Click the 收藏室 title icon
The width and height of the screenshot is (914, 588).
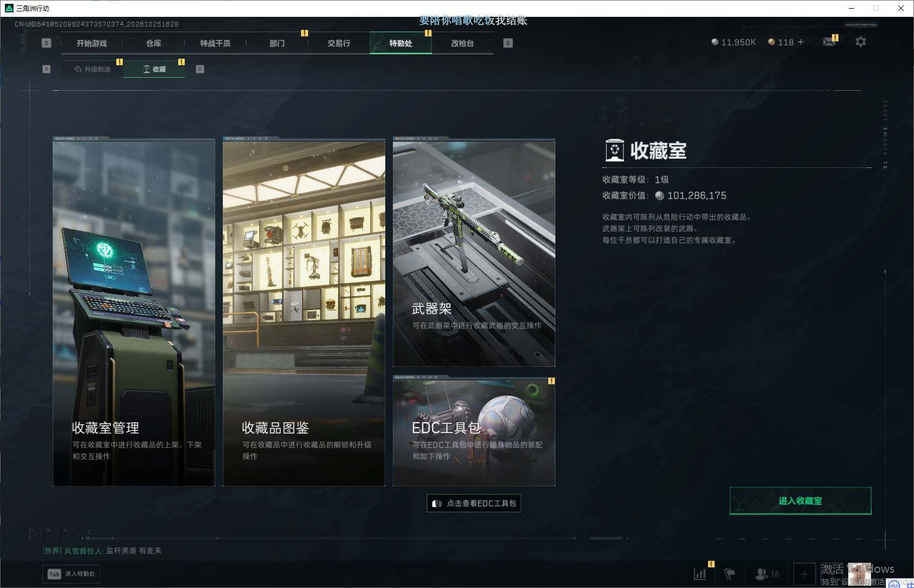[615, 151]
